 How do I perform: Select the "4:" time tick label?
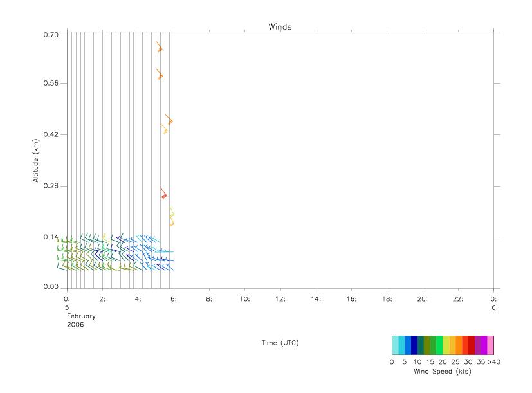click(138, 299)
